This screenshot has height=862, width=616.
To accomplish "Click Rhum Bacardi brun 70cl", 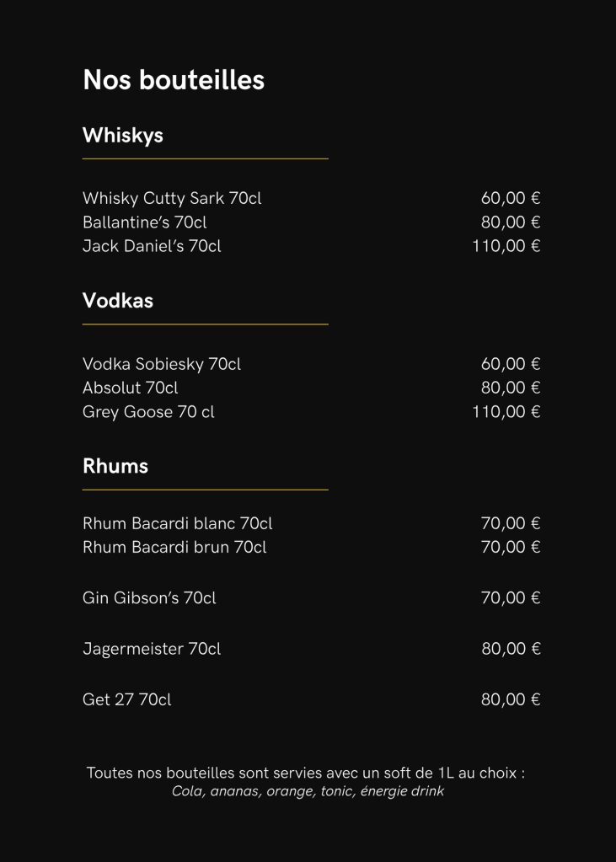I will [174, 547].
